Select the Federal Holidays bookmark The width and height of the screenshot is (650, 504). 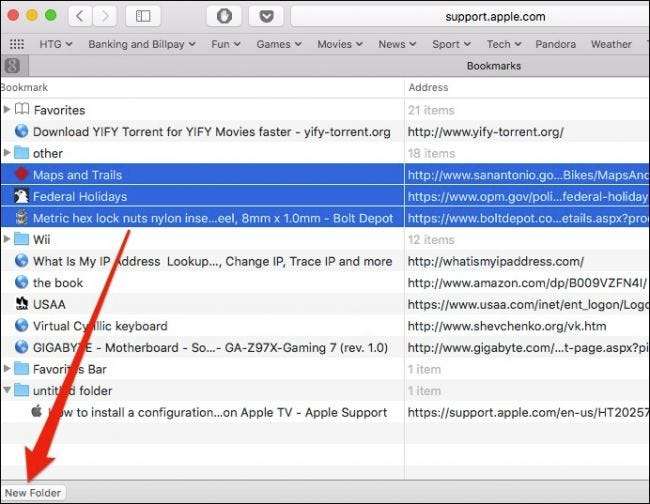click(x=80, y=196)
